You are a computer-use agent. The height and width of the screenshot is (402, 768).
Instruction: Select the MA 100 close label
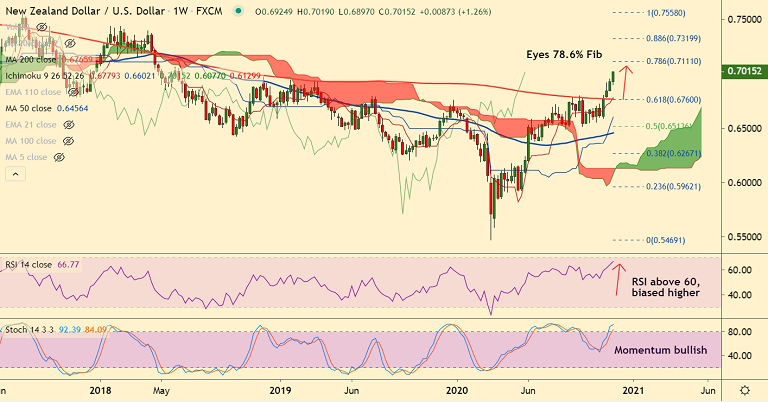tap(31, 141)
